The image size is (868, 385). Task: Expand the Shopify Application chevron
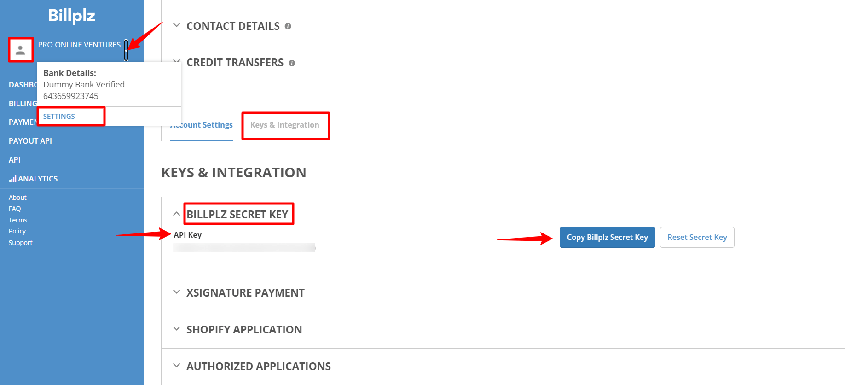click(x=176, y=329)
